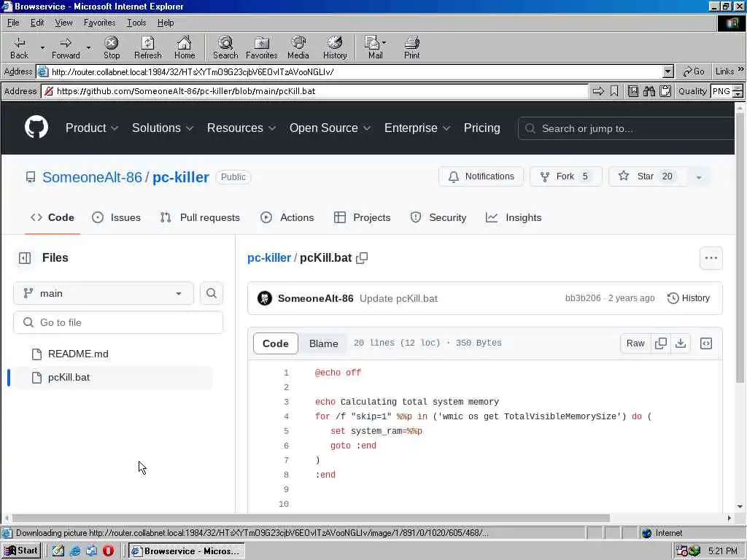Open the View menu
This screenshot has width=747, height=560.
point(63,23)
